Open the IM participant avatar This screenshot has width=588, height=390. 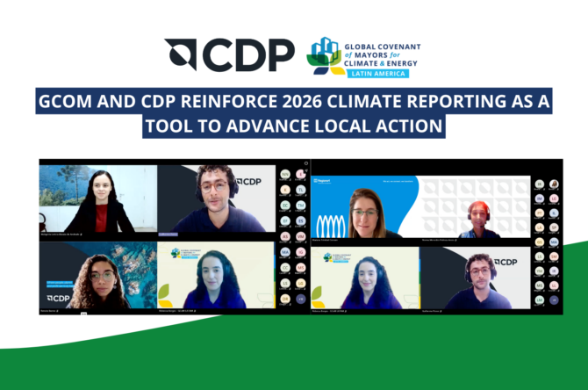[x=539, y=199]
